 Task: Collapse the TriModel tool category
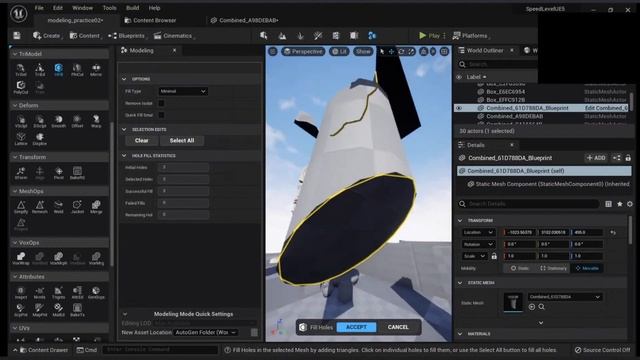point(15,54)
